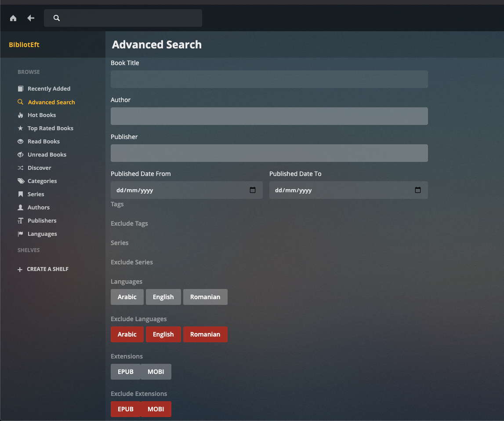This screenshot has height=421, width=504.
Task: Open calendar picker for Published Date From
Action: click(253, 190)
